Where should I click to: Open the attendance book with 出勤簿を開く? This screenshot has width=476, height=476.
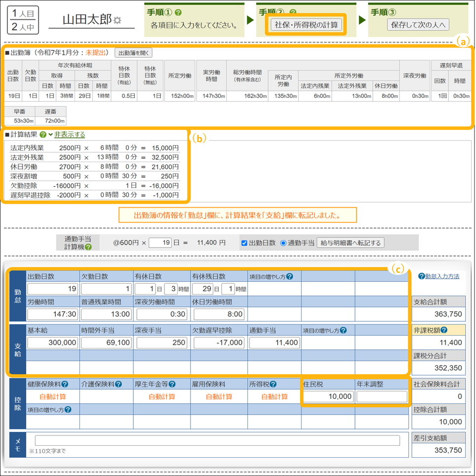pos(133,52)
